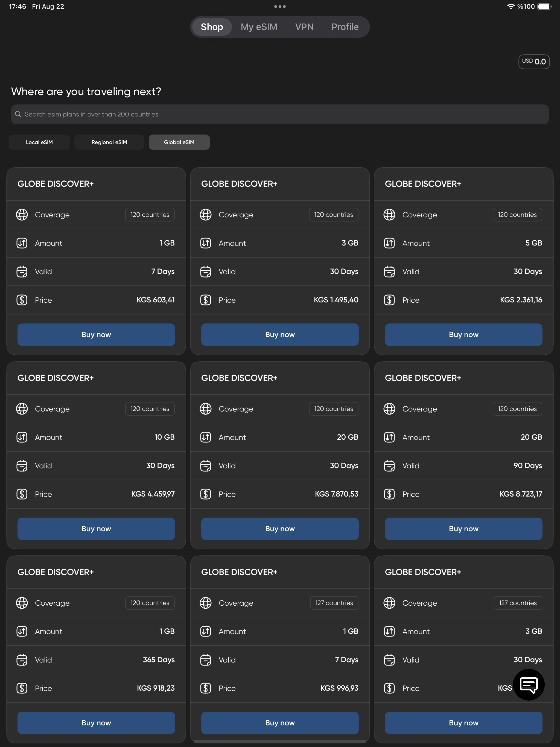560x747 pixels.
Task: Tap the battery indicator icon
Action: click(x=544, y=6)
